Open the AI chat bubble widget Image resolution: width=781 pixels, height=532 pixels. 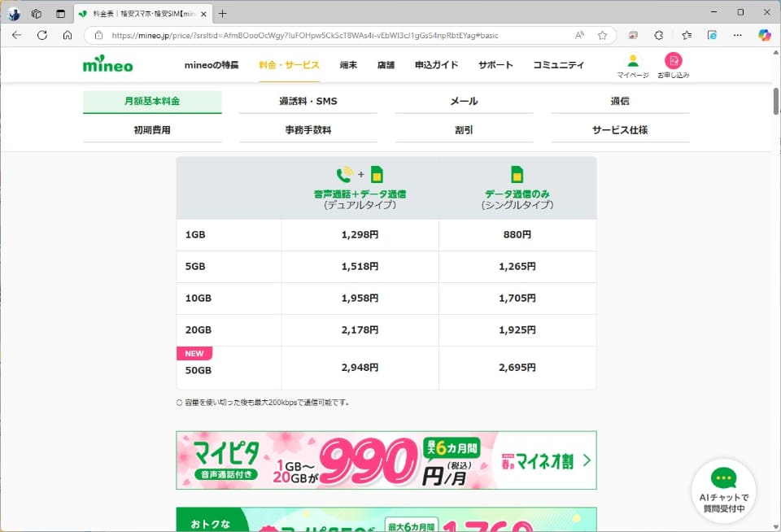724,491
